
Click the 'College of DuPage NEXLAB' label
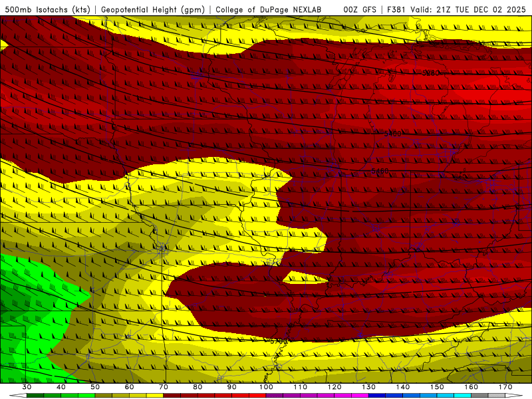[269, 9]
